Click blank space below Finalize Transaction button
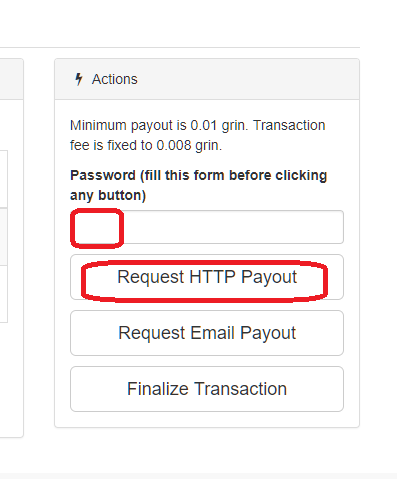 [207, 419]
